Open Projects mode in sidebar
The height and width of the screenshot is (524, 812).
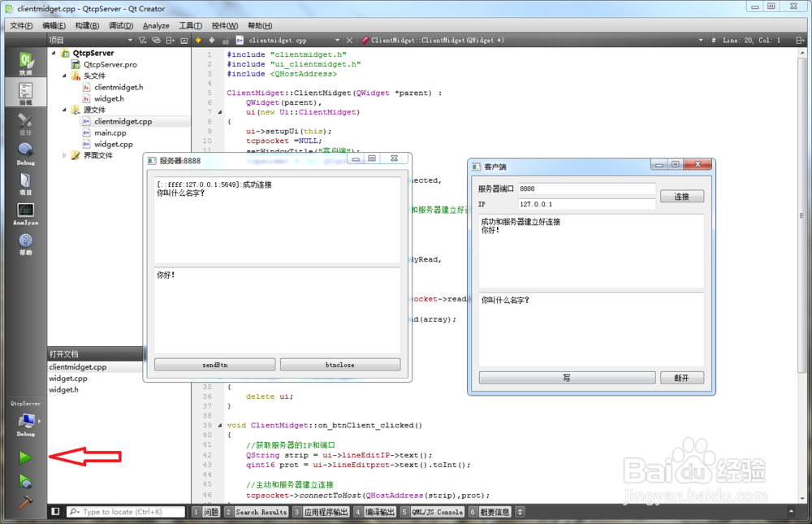25,184
